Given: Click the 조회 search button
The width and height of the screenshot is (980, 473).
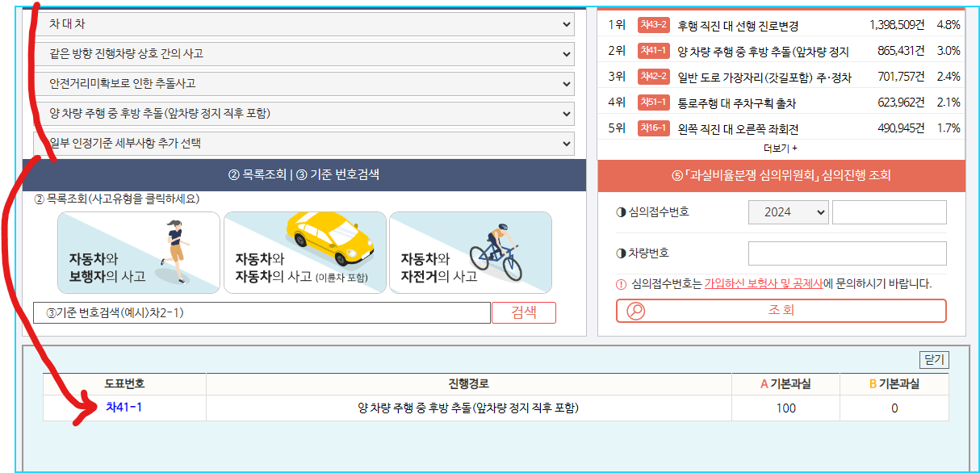Looking at the screenshot, I should click(781, 311).
